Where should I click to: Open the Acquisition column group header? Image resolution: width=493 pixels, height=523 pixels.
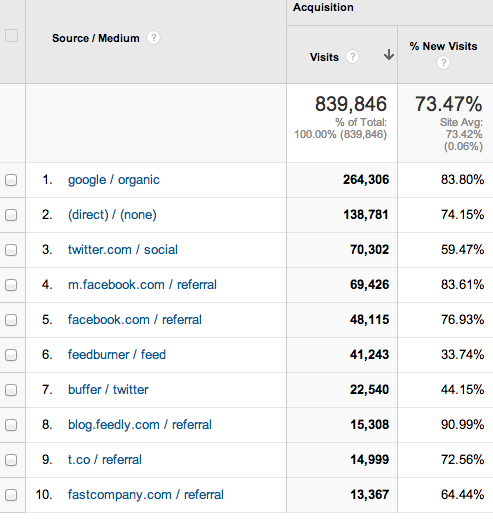[x=323, y=7]
